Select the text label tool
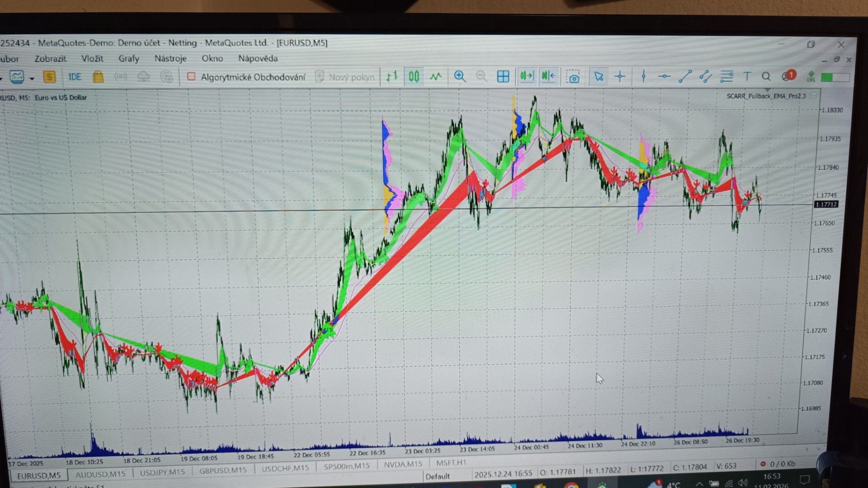Screen dimensions: 868x488 (x=747, y=76)
